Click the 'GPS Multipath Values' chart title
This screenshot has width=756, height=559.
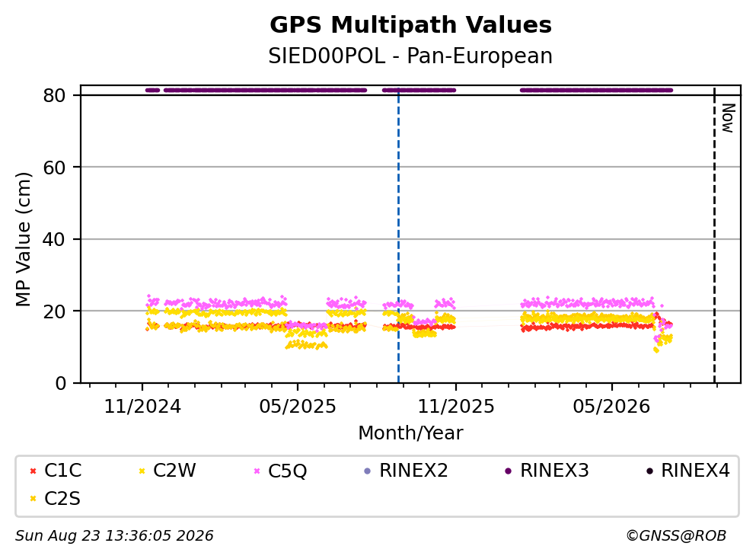coord(410,24)
